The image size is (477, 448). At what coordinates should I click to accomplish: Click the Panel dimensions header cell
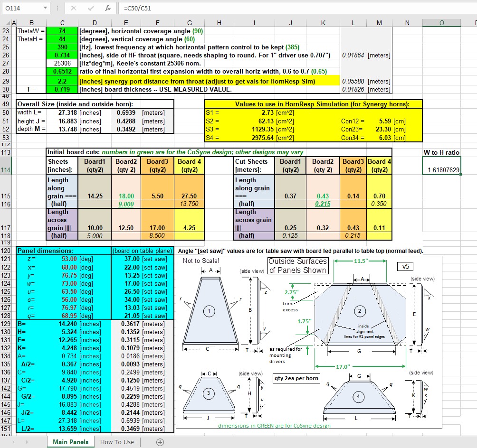[64, 251]
